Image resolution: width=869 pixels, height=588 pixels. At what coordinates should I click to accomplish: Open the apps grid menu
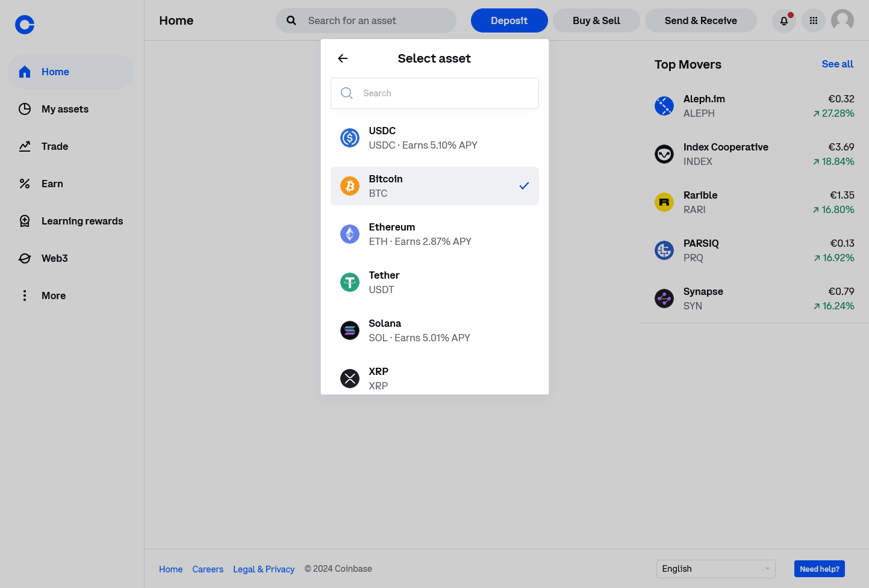click(814, 20)
